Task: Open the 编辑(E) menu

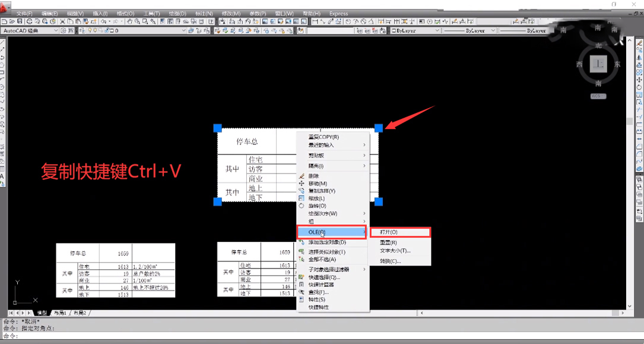Action: click(x=50, y=14)
